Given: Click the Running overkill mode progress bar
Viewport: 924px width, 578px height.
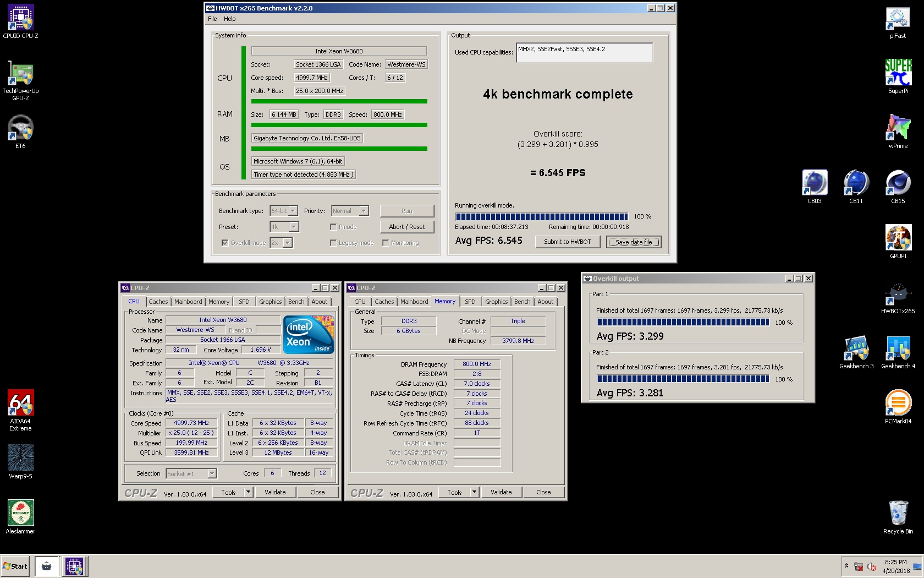Looking at the screenshot, I should point(541,216).
